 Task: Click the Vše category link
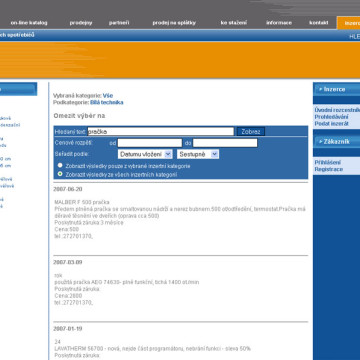[108, 96]
